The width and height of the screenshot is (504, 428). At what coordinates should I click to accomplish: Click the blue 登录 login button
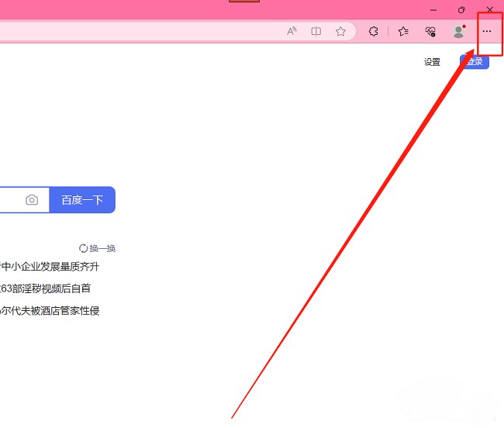(475, 62)
